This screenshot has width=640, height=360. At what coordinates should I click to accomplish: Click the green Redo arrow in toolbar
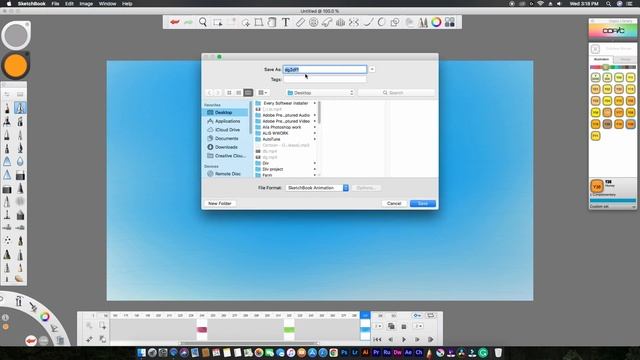[188, 22]
